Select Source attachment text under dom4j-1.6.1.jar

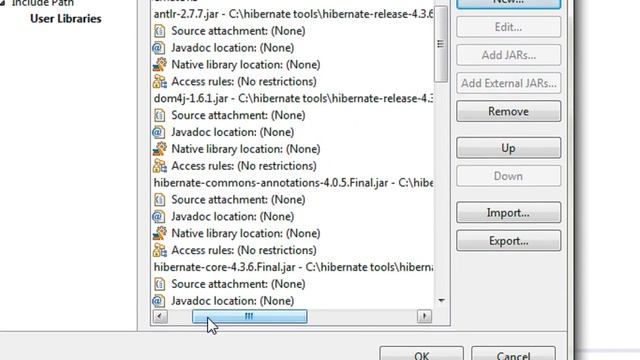[238, 116]
